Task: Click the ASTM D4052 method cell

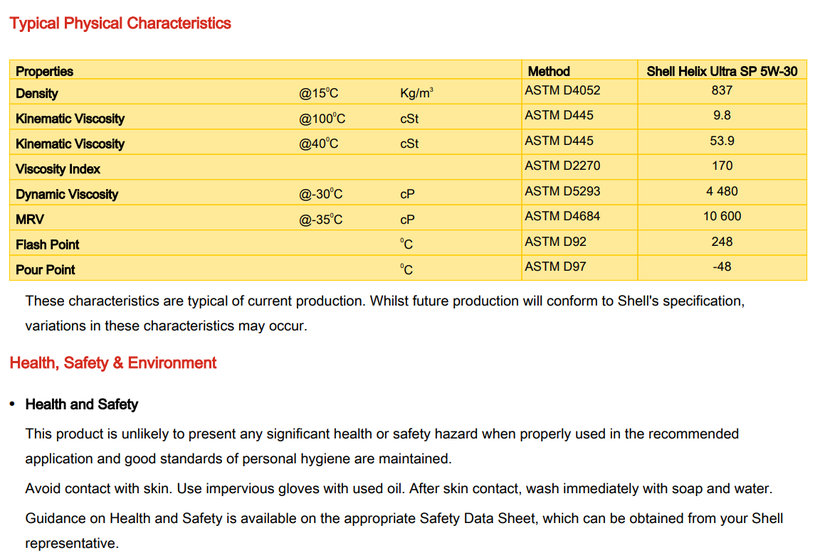Action: click(562, 90)
